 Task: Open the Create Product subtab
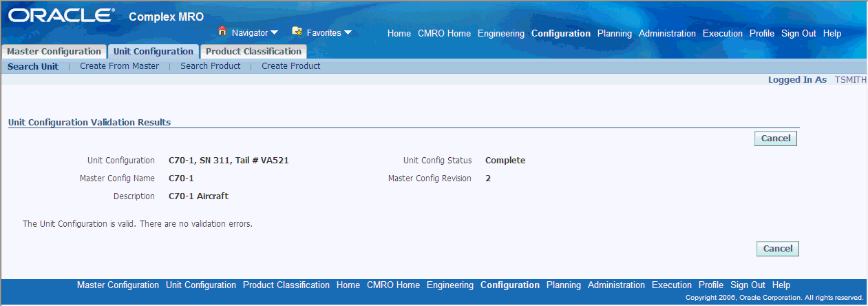(290, 66)
